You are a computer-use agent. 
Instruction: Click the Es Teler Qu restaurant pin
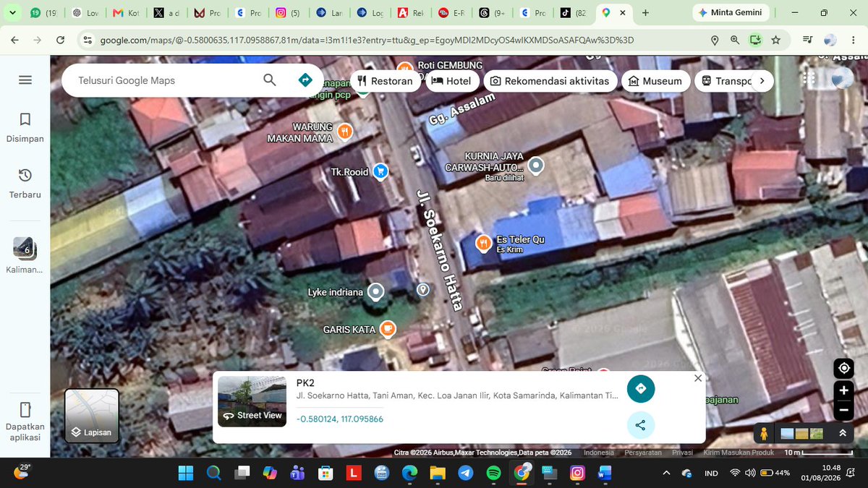click(x=484, y=244)
